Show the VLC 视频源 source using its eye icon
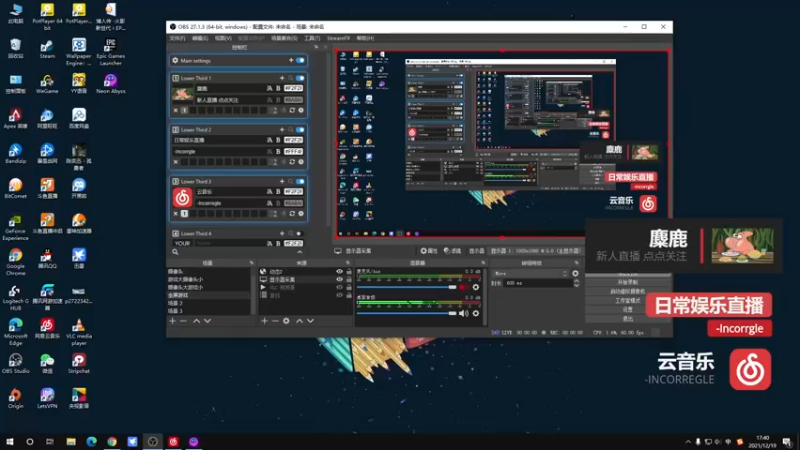This screenshot has height=450, width=800. pos(339,287)
